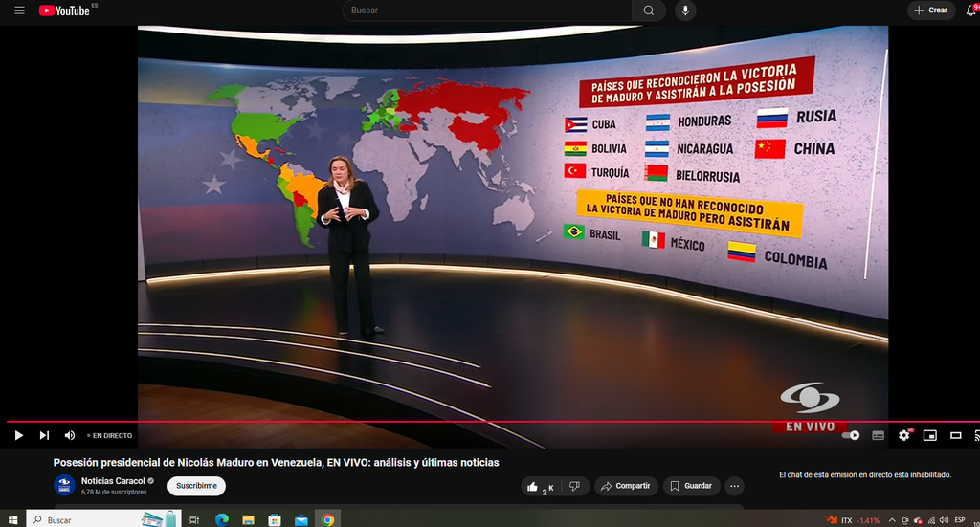Image resolution: width=980 pixels, height=527 pixels.
Task: Click the Compartir share button
Action: tap(626, 486)
